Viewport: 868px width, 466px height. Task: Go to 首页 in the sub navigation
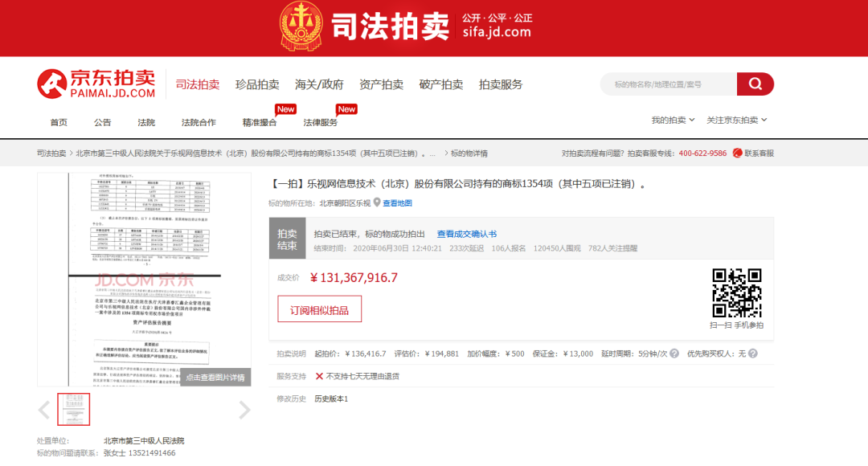59,122
